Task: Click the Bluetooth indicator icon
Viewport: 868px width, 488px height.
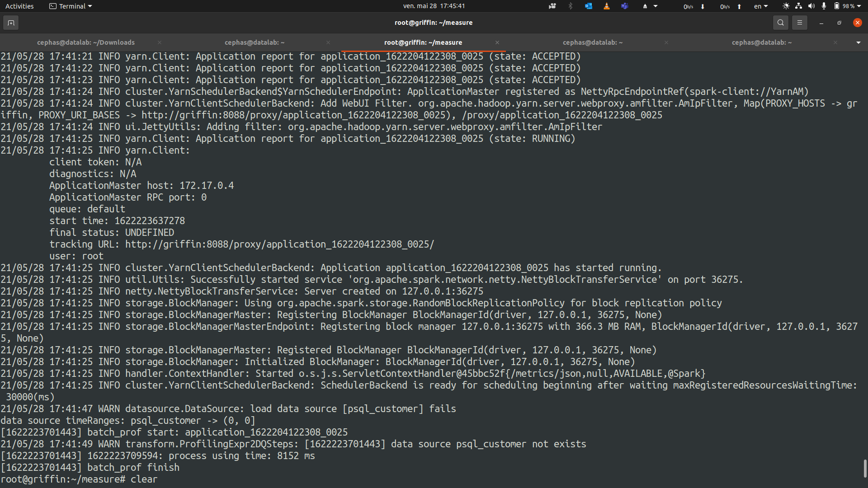Action: 570,6
